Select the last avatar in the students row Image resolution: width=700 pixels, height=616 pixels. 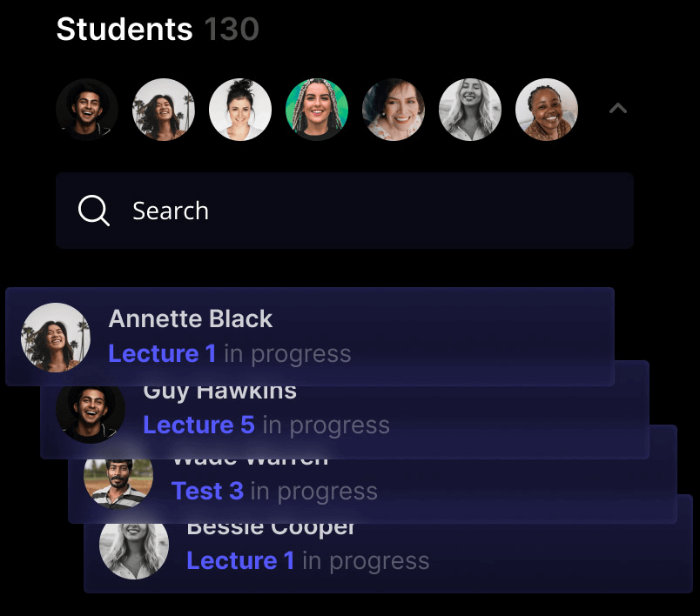[x=547, y=110]
